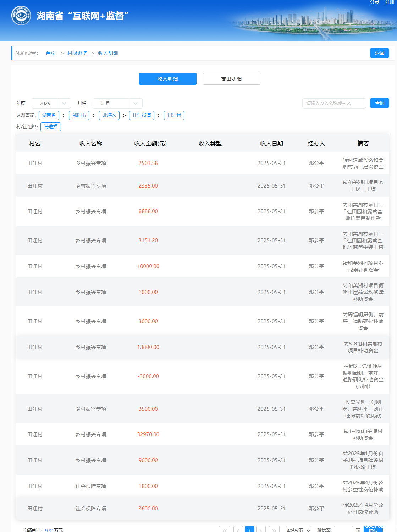This screenshot has height=532, width=397.
Task: Open the 请选择 village organization selector
Action: (x=51, y=127)
